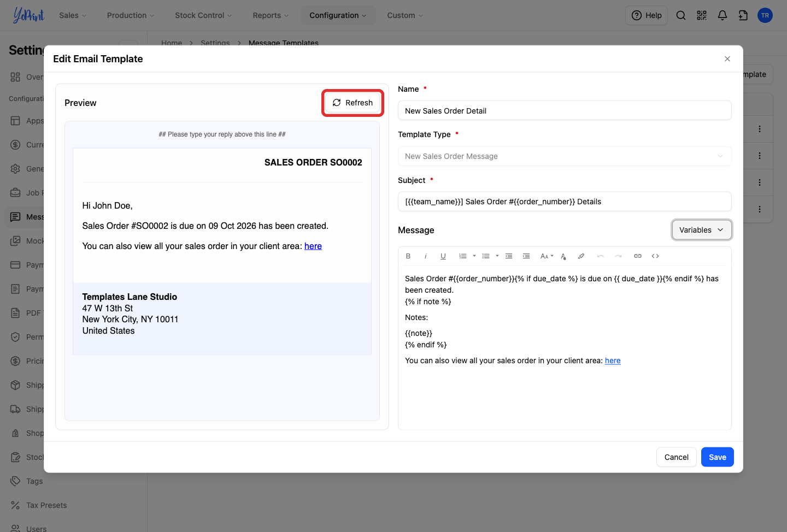Open the Template Type select box
Viewport: 787px width, 532px height.
point(565,156)
